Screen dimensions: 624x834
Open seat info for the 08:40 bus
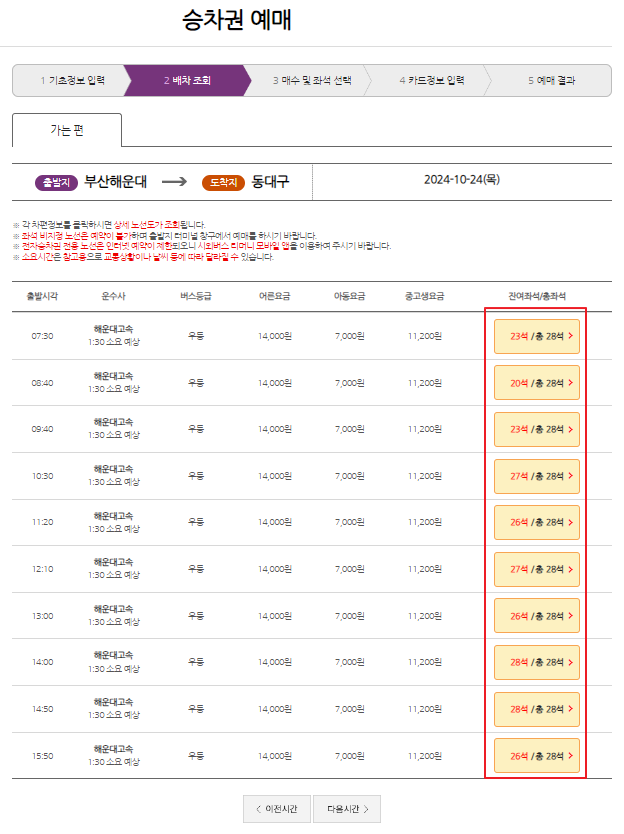tap(536, 385)
